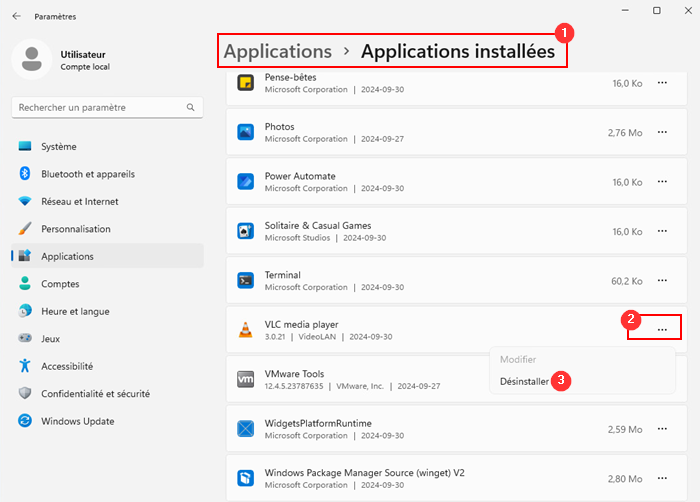Screen dimensions: 700x502
Task: Open more options for Windows Package Manager Source
Action: click(x=662, y=478)
